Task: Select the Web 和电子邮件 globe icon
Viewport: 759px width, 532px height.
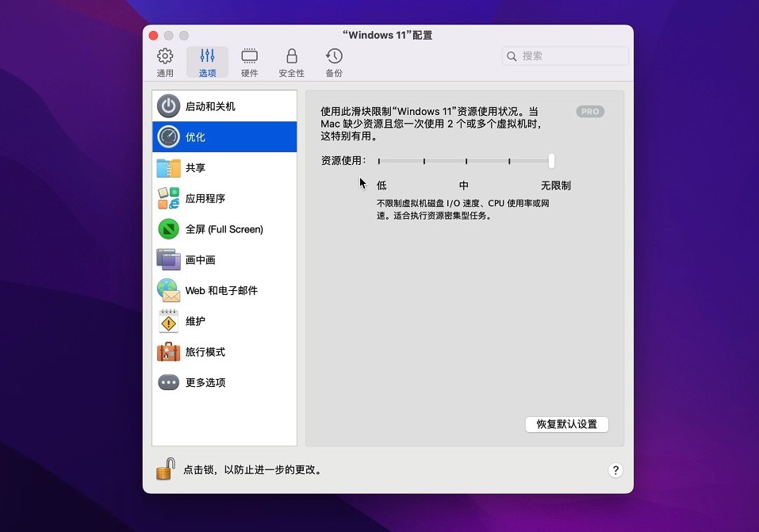Action: pyautogui.click(x=168, y=290)
